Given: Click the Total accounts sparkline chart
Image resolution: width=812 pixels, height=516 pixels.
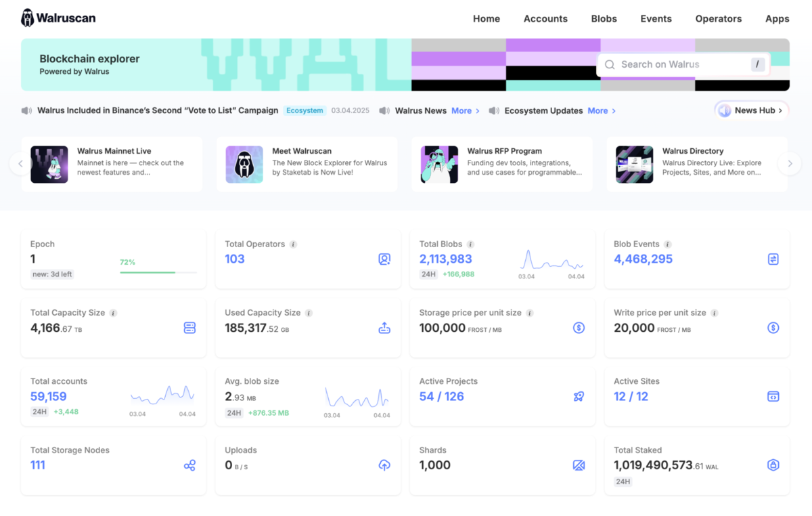Looking at the screenshot, I should click(x=162, y=394).
